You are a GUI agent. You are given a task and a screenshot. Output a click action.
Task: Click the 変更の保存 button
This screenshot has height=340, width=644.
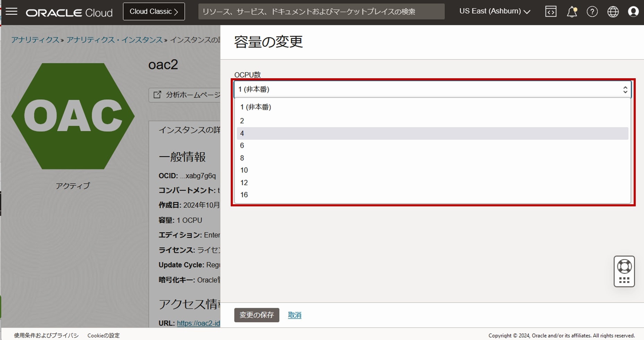click(257, 315)
